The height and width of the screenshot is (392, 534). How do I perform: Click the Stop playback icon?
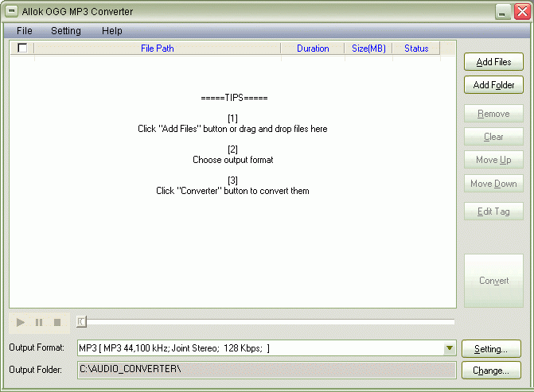(x=57, y=322)
